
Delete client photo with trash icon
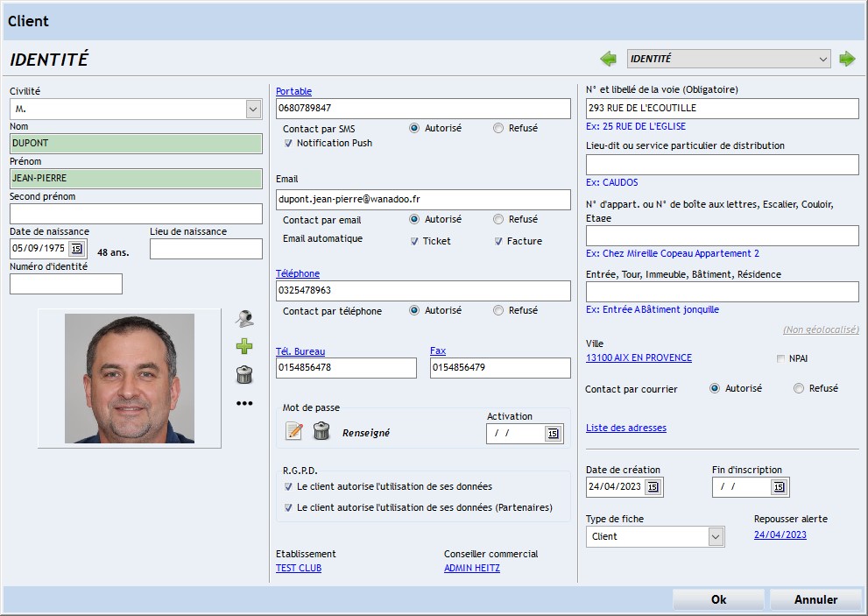point(244,375)
